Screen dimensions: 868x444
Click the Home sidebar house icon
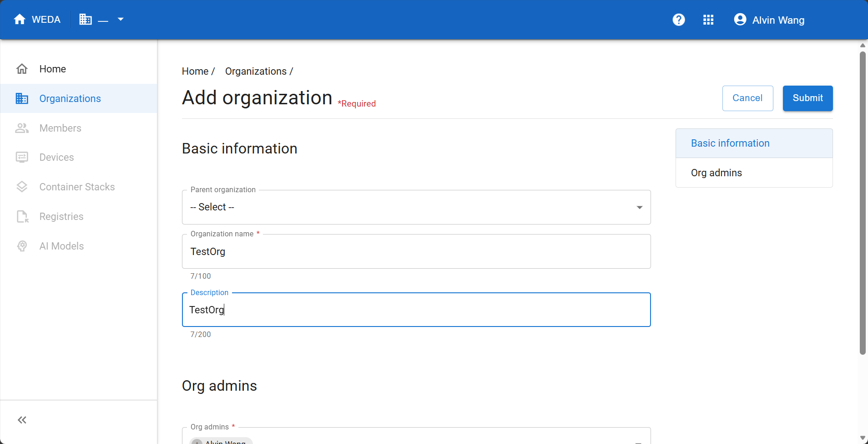point(22,69)
